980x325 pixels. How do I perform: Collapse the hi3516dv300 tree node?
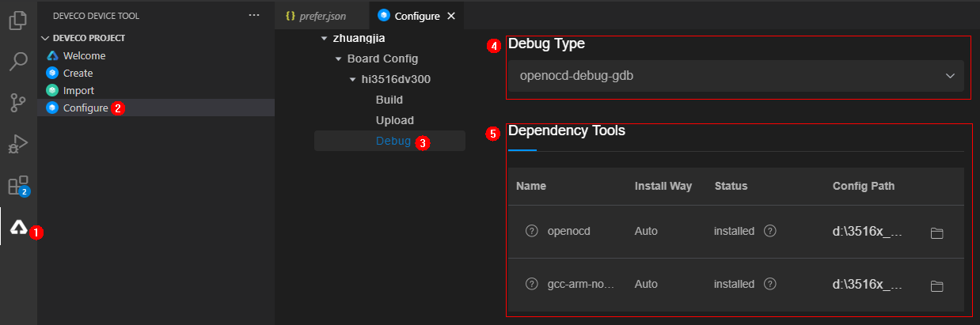coord(353,79)
